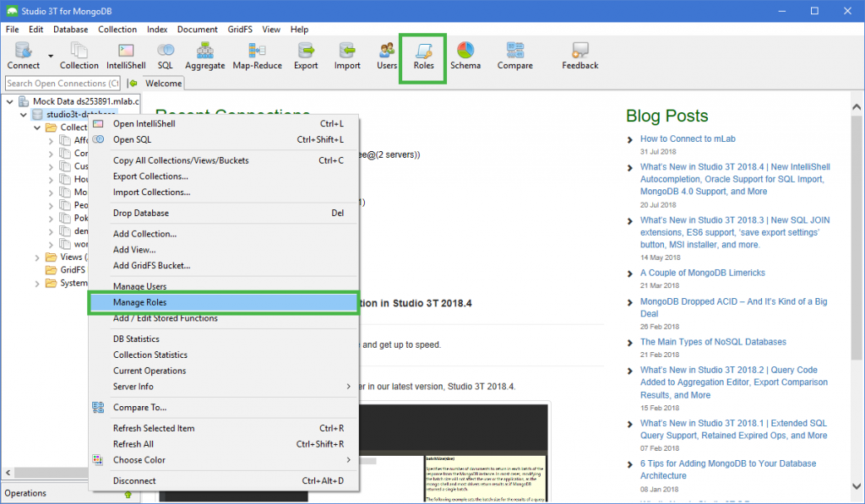Image resolution: width=865 pixels, height=504 pixels.
Task: Open DB Statistics from context menu
Action: [x=224, y=339]
